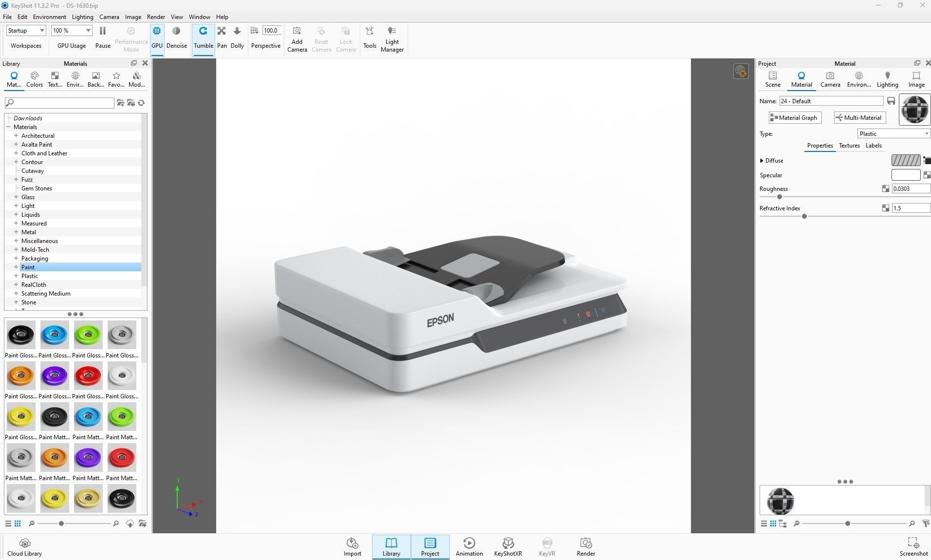Collapse the Materials root folder
Screen dimensions: 931x560
8,127
